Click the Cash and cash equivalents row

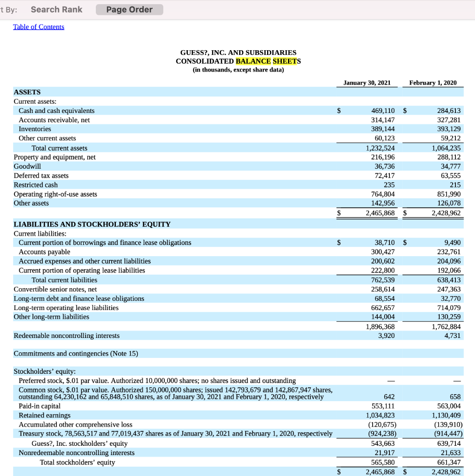(x=56, y=111)
